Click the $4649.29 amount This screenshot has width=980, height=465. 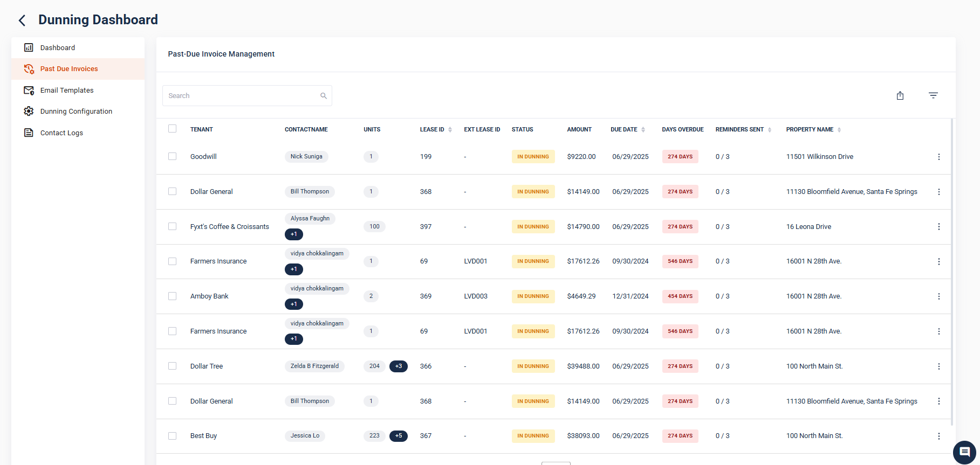(581, 296)
